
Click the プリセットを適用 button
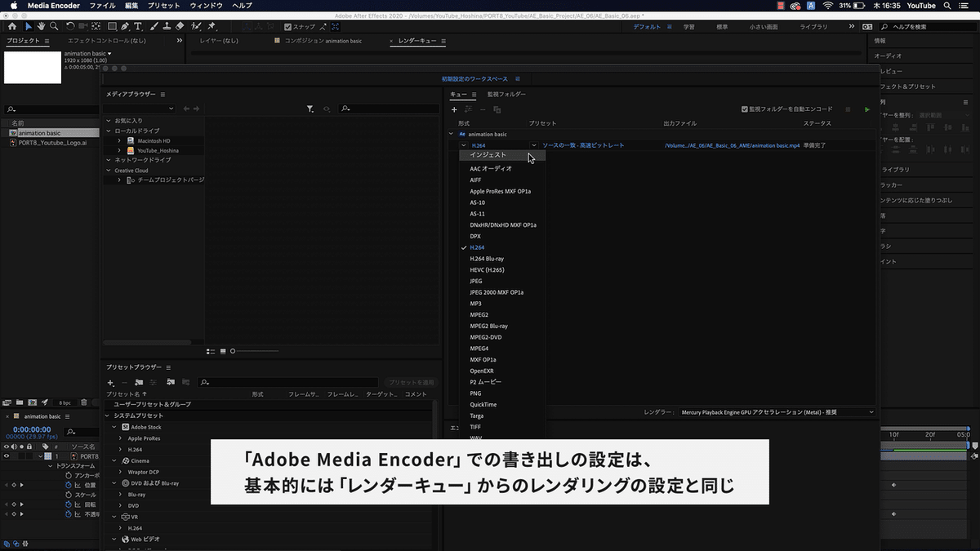(x=411, y=382)
